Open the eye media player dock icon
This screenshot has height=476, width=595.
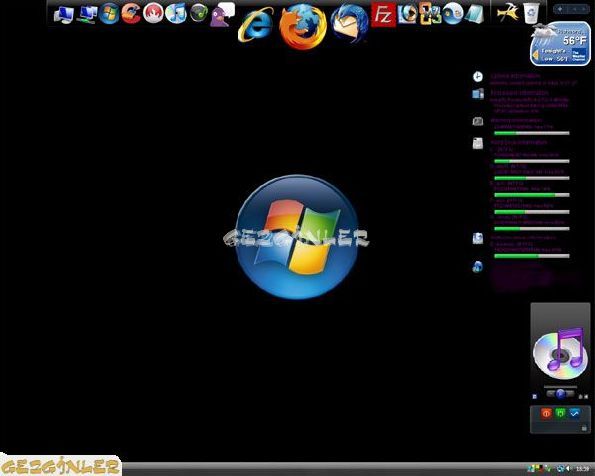[x=407, y=14]
